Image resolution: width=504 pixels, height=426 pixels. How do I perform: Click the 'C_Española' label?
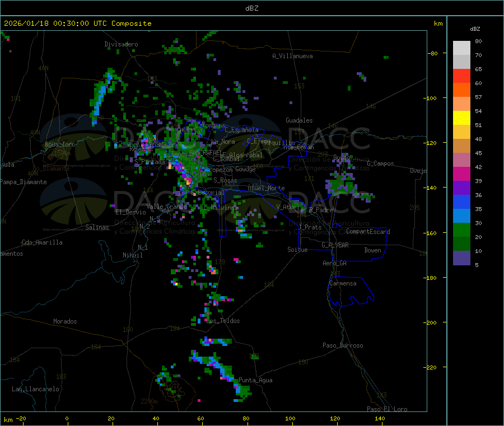point(241,130)
